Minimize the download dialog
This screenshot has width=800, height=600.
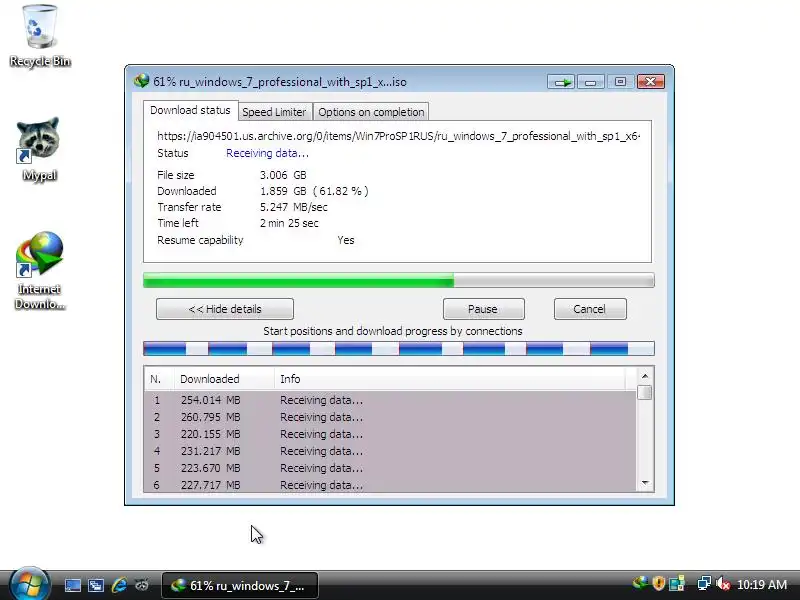click(590, 82)
